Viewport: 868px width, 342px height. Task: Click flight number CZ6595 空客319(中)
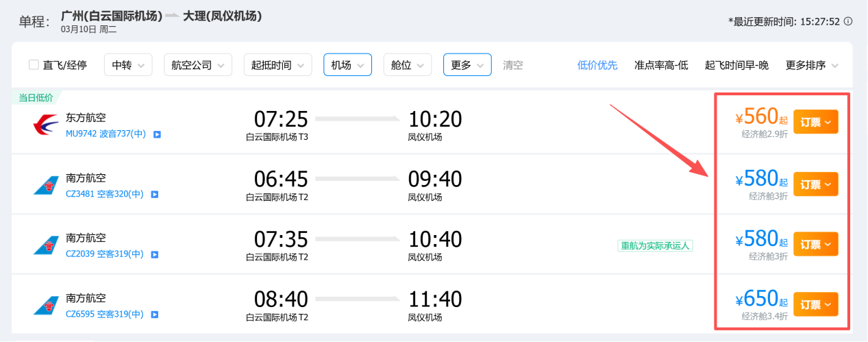pos(105,315)
